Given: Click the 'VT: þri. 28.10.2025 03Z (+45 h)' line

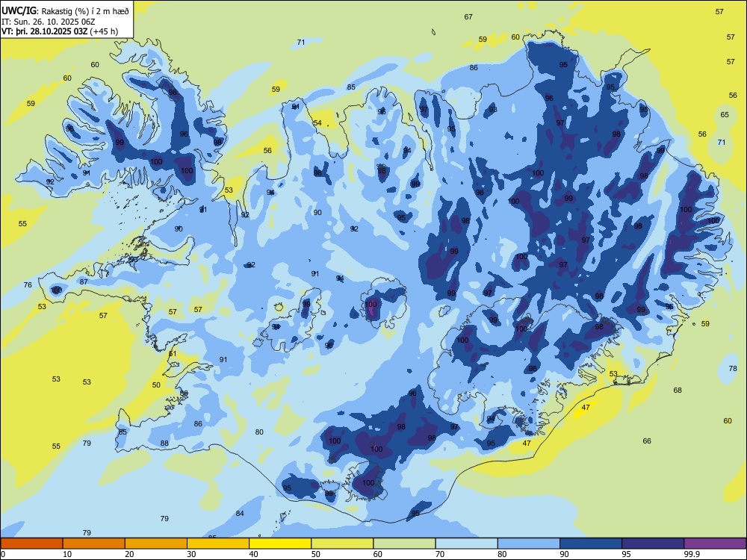Looking at the screenshot, I should click(60, 31).
